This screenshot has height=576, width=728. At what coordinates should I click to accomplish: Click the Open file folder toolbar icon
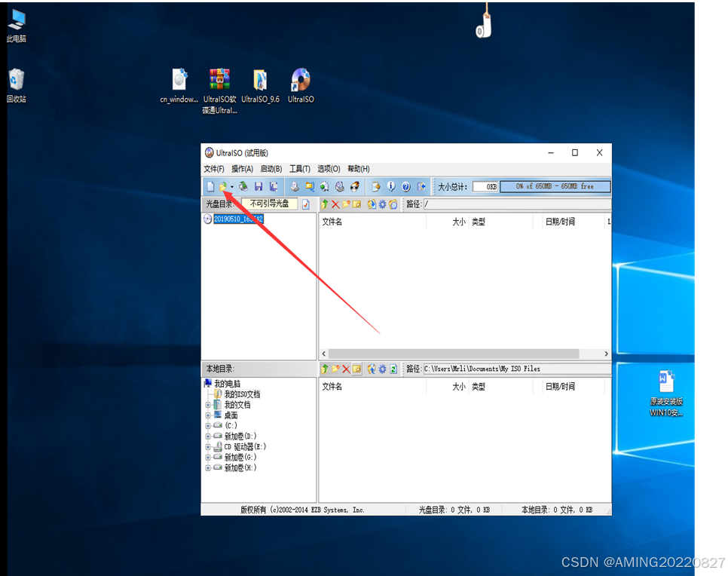[x=223, y=187]
